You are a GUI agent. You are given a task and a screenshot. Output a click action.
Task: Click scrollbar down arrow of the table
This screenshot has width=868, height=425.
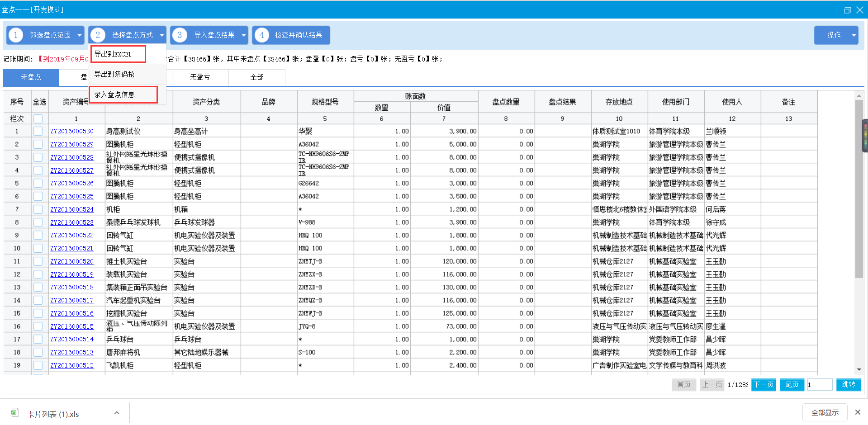click(x=859, y=369)
